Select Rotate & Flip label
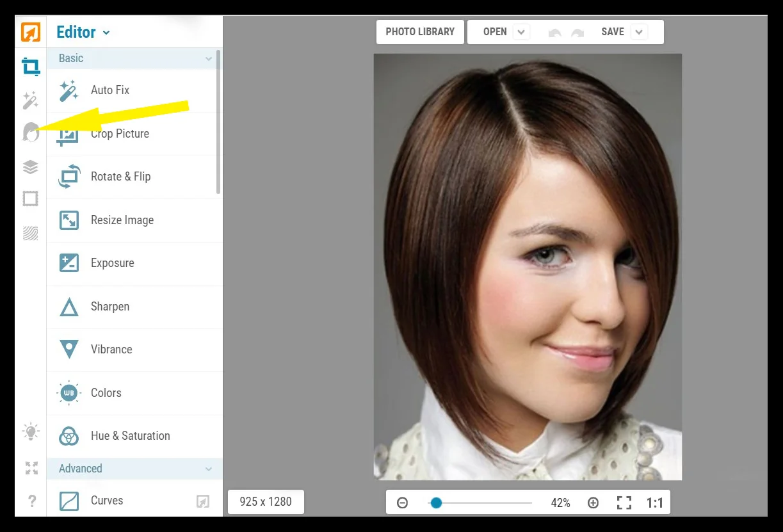The height and width of the screenshot is (532, 783). tap(121, 177)
